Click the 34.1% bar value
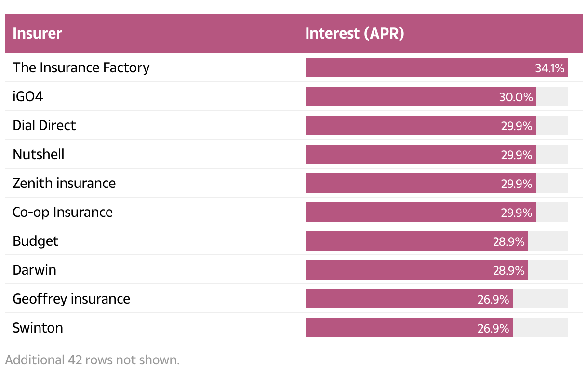This screenshot has width=588, height=373. 549,68
